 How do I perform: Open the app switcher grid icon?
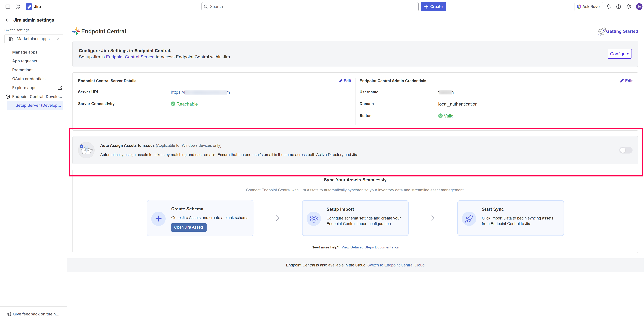pyautogui.click(x=18, y=7)
